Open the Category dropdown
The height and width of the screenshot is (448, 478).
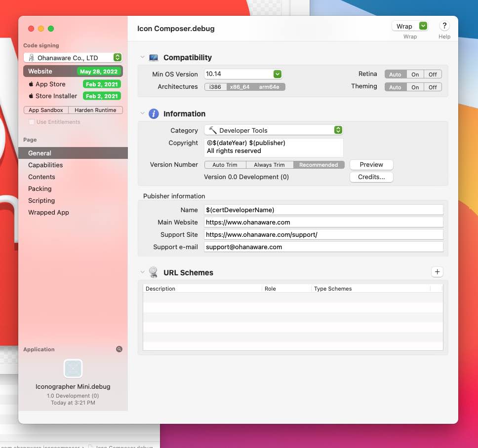point(274,130)
